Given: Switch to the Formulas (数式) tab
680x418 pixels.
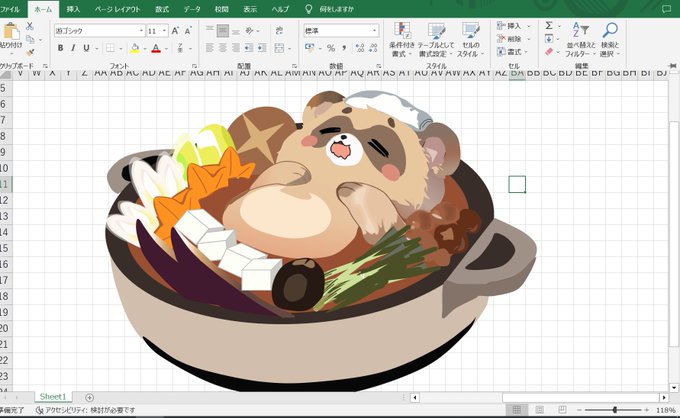Looking at the screenshot, I should pos(162,9).
